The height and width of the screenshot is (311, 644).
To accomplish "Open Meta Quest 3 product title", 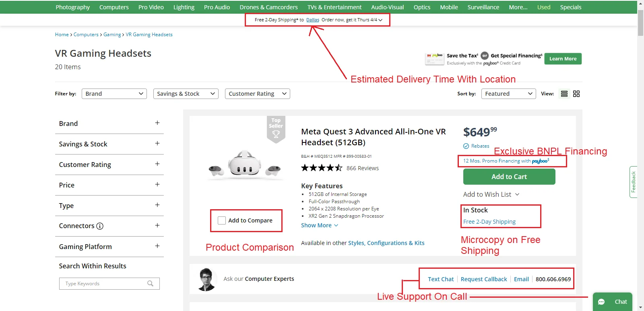I will tap(374, 137).
